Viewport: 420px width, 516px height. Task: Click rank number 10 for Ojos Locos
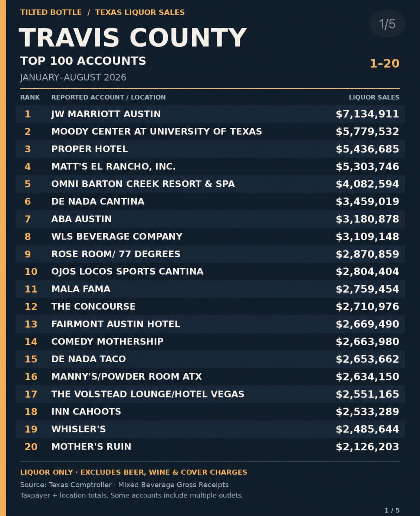31,271
